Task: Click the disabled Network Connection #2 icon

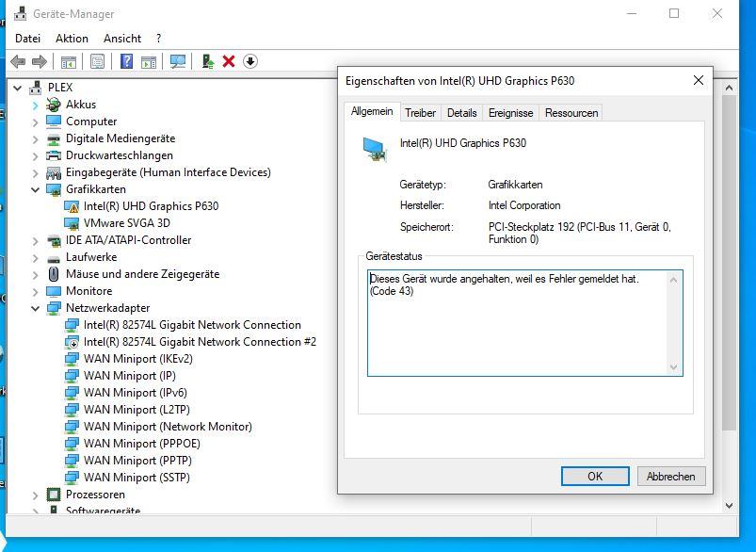Action: coord(72,342)
